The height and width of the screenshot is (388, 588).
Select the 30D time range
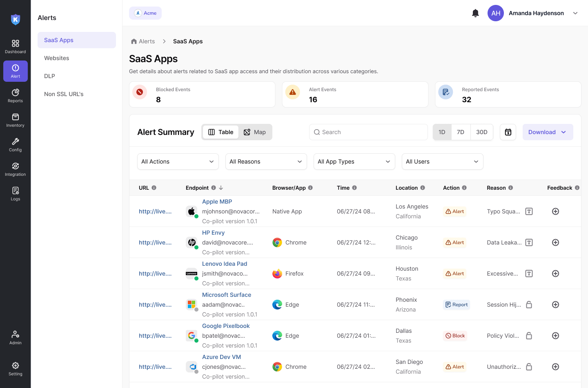(481, 132)
